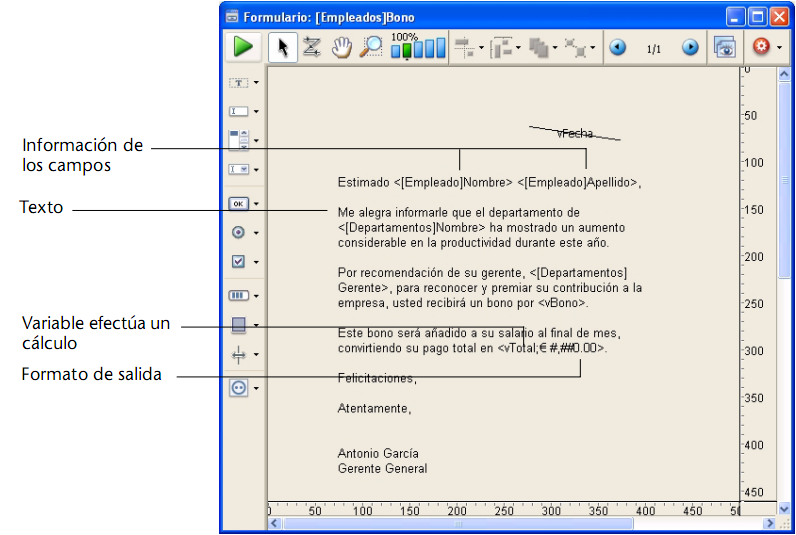This screenshot has height=535, width=796.
Task: Activate the entry order tool
Action: click(x=311, y=47)
